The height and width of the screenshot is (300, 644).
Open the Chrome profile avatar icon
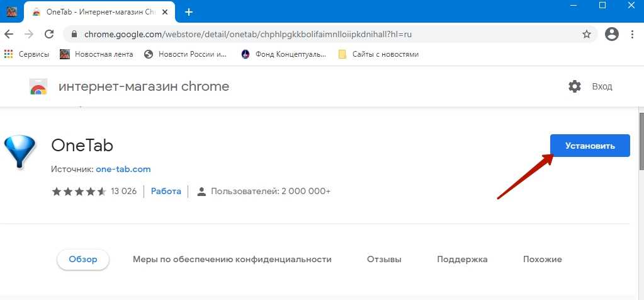(x=611, y=34)
